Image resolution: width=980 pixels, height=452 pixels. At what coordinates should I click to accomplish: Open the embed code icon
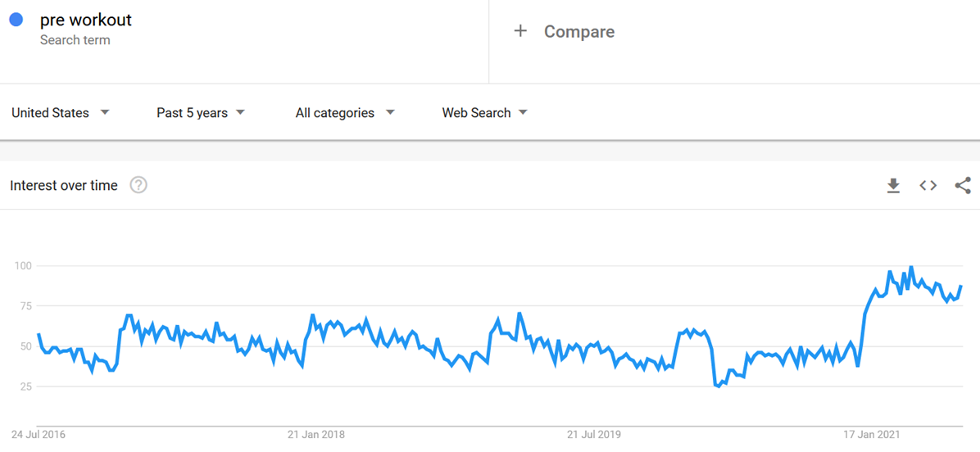pos(928,186)
